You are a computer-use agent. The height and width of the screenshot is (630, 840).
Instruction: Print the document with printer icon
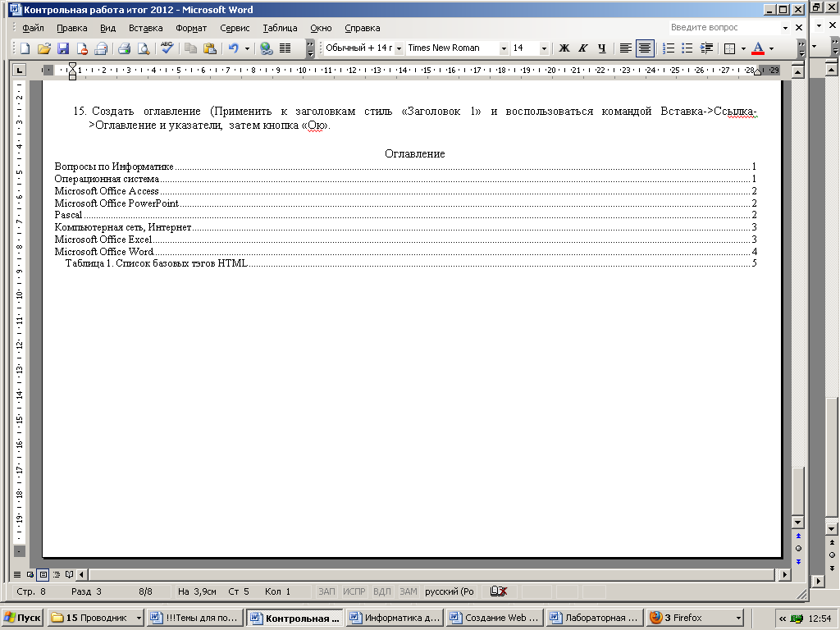[125, 48]
